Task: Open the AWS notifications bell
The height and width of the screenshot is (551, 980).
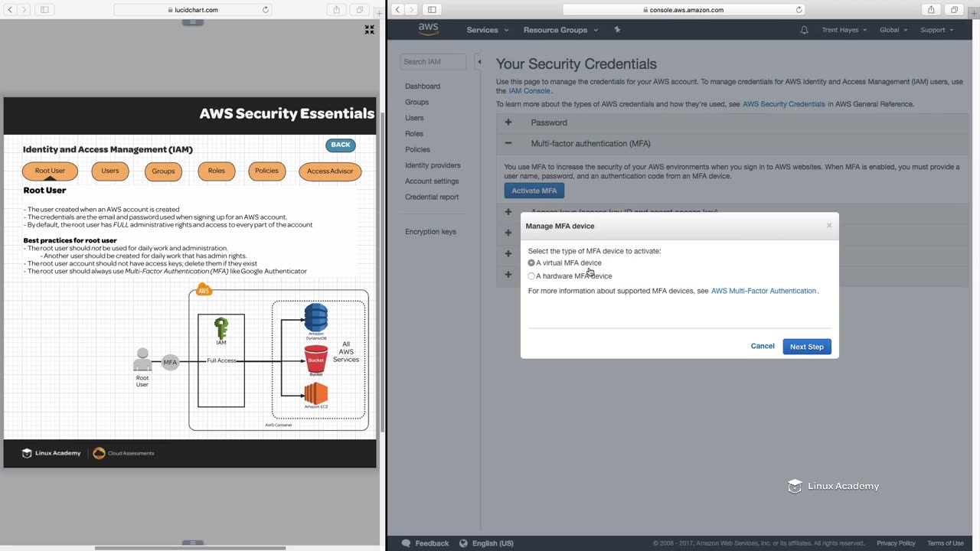Action: pyautogui.click(x=804, y=30)
